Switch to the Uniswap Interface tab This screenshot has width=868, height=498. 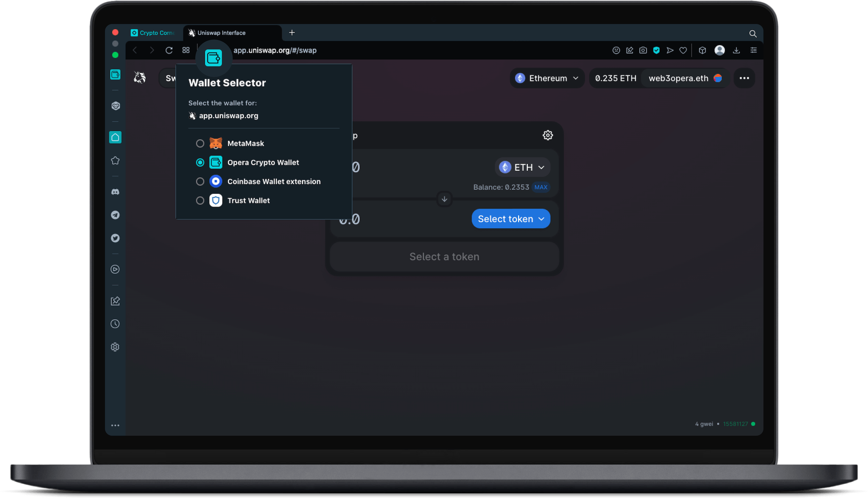pyautogui.click(x=221, y=33)
